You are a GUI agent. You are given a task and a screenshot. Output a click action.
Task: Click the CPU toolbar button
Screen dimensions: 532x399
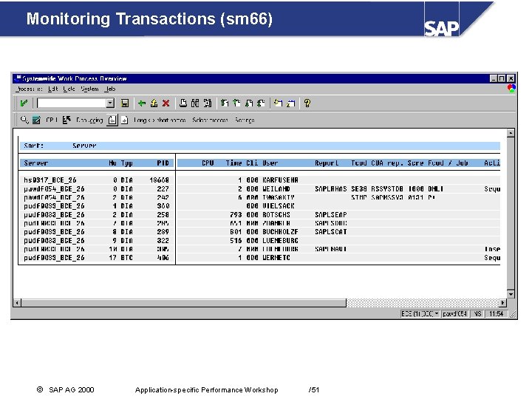[x=51, y=120]
